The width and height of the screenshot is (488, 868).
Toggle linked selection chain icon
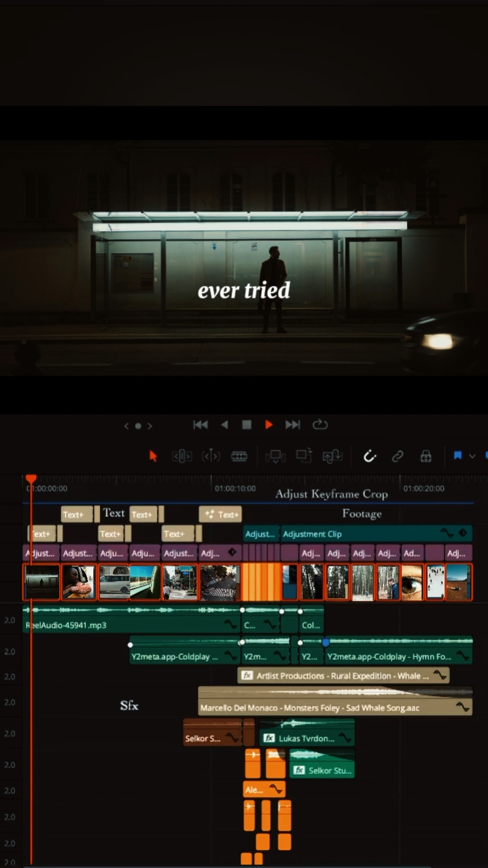397,456
